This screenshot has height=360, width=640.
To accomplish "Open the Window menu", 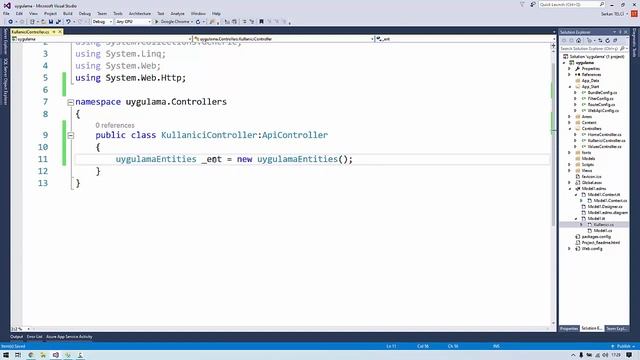I will click(198, 13).
